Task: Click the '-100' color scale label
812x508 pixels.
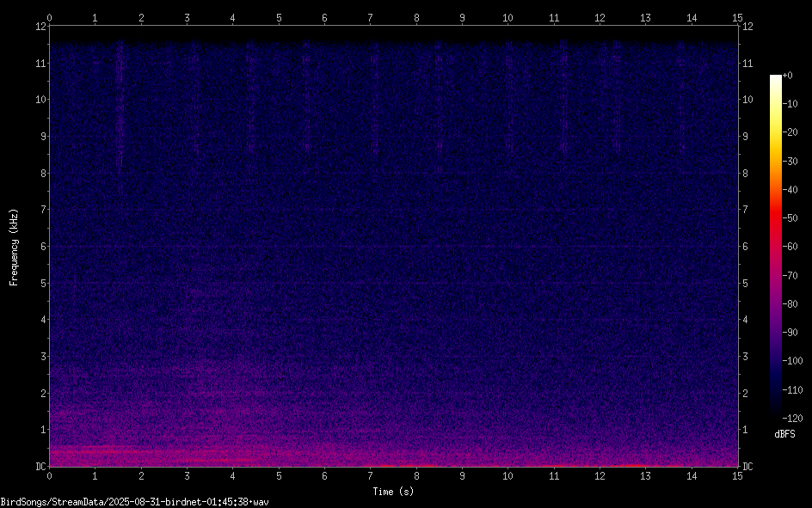Action: pos(792,360)
